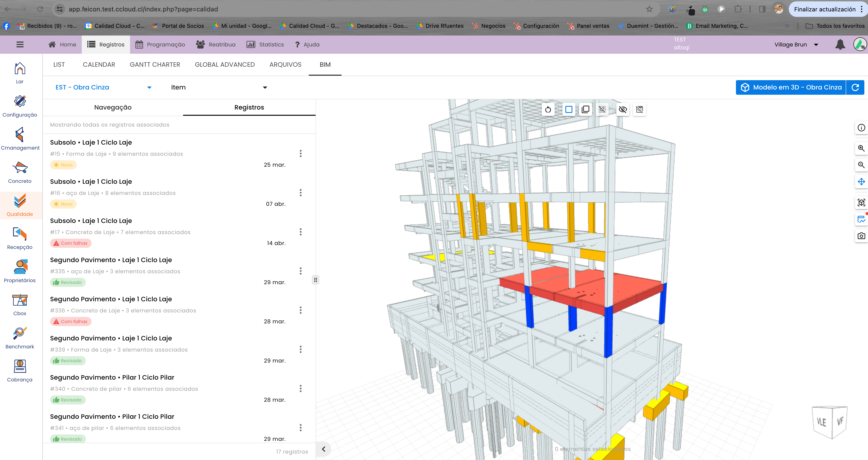Open options menu for record #17
Screen dimensions: 868x460
301,232
